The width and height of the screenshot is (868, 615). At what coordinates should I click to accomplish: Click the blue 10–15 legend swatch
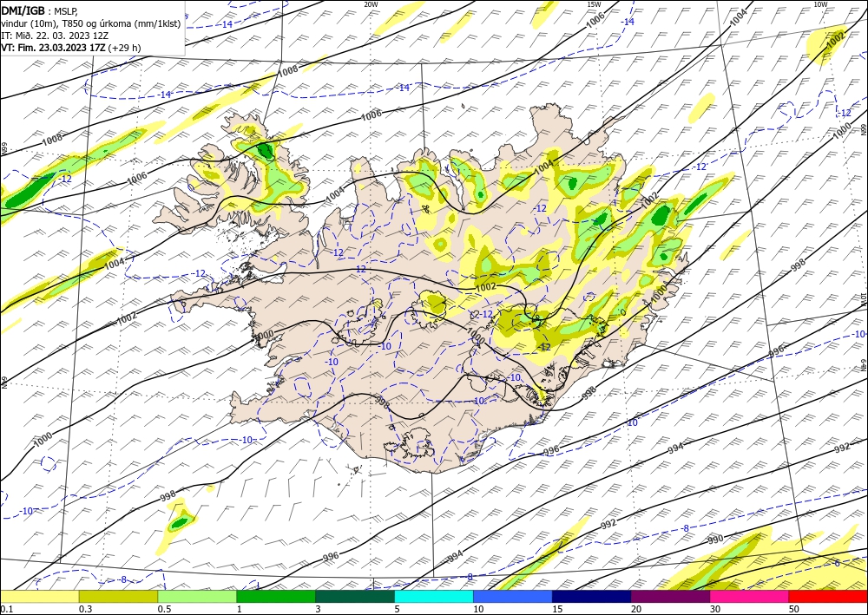513,596
